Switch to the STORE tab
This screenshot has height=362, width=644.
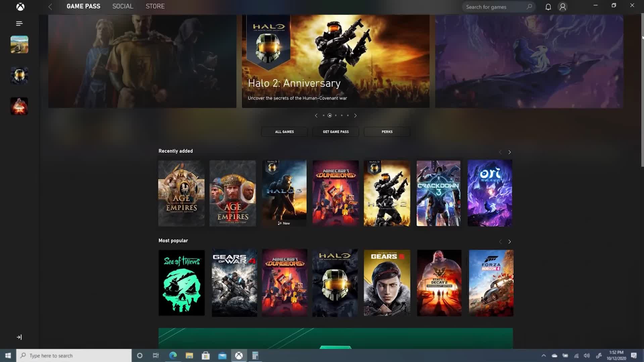click(x=155, y=6)
